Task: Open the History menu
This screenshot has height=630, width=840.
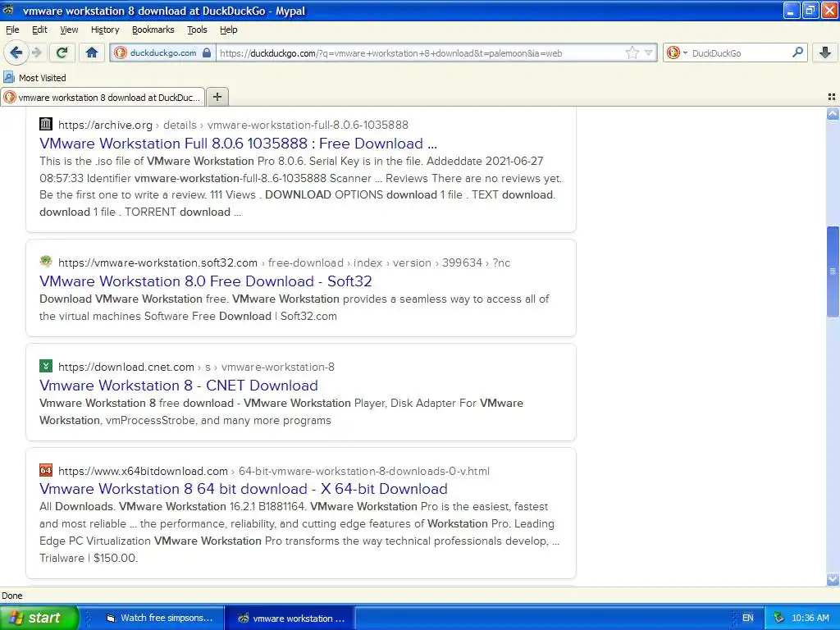Action: [x=105, y=30]
